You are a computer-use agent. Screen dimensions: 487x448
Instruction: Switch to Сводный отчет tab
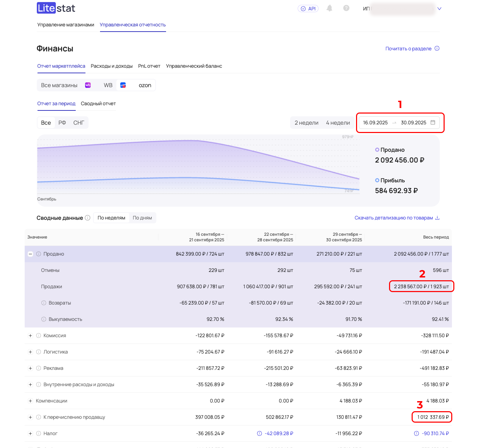98,103
